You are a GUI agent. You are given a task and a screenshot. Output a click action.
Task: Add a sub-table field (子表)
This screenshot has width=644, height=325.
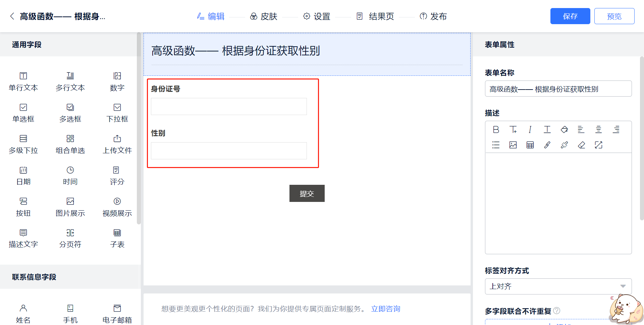click(x=117, y=238)
